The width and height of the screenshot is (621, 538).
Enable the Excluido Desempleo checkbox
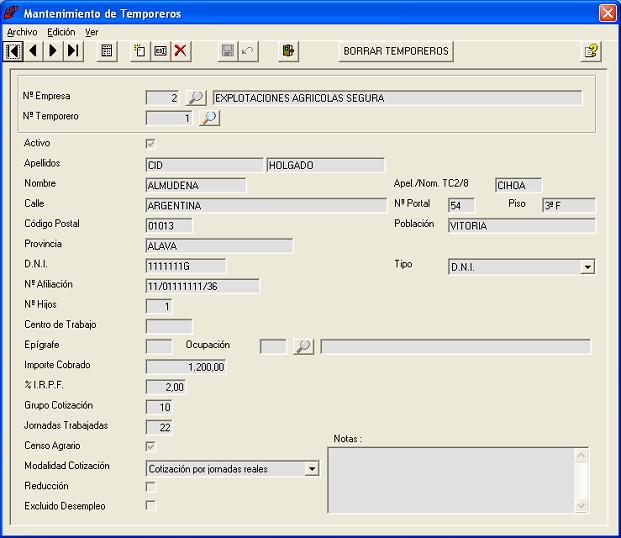coord(150,506)
